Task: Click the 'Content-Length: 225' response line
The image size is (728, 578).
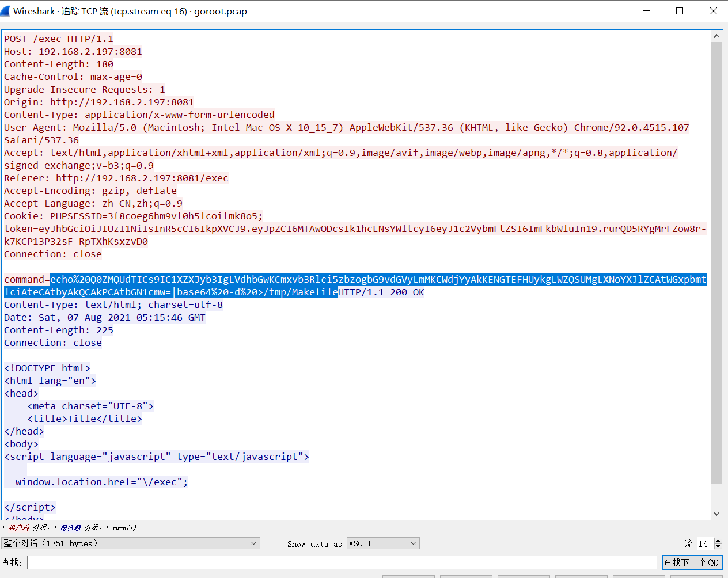Action: 59,330
